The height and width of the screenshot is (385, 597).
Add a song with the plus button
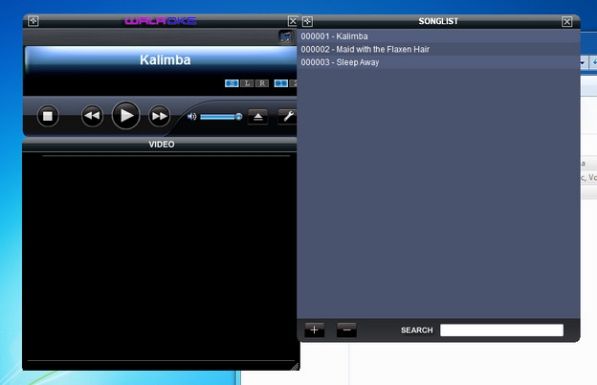coord(314,330)
